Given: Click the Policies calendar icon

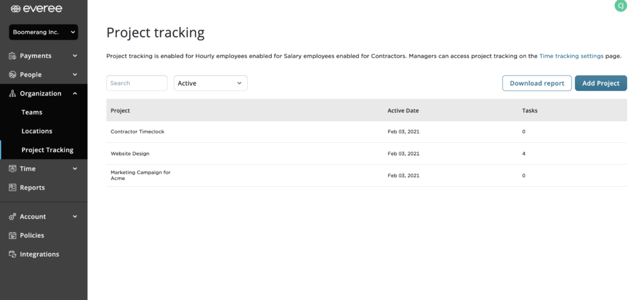Looking at the screenshot, I should tap(13, 235).
